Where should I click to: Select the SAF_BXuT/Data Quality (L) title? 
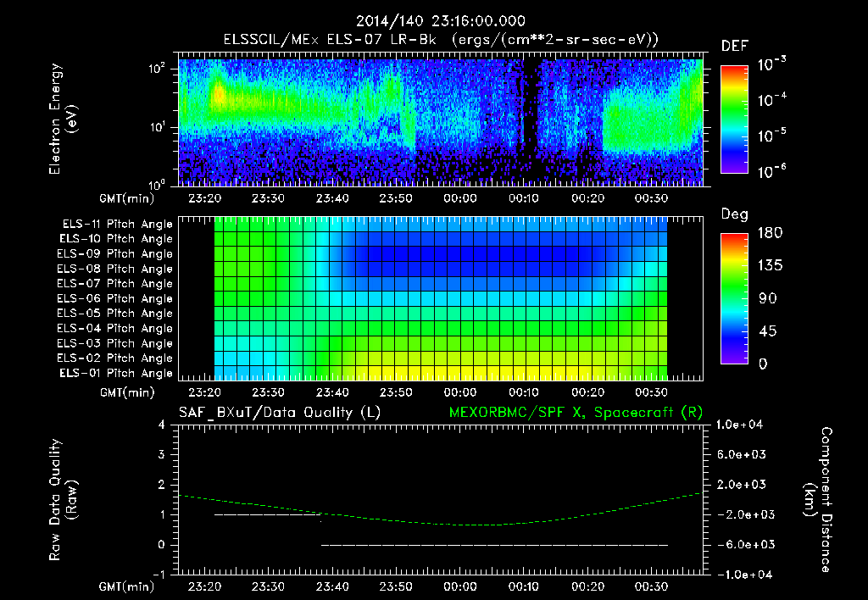pos(280,413)
